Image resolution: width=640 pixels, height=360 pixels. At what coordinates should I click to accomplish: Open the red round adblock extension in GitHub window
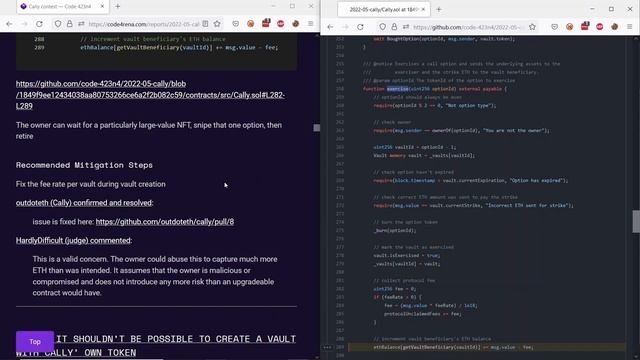[x=599, y=27]
